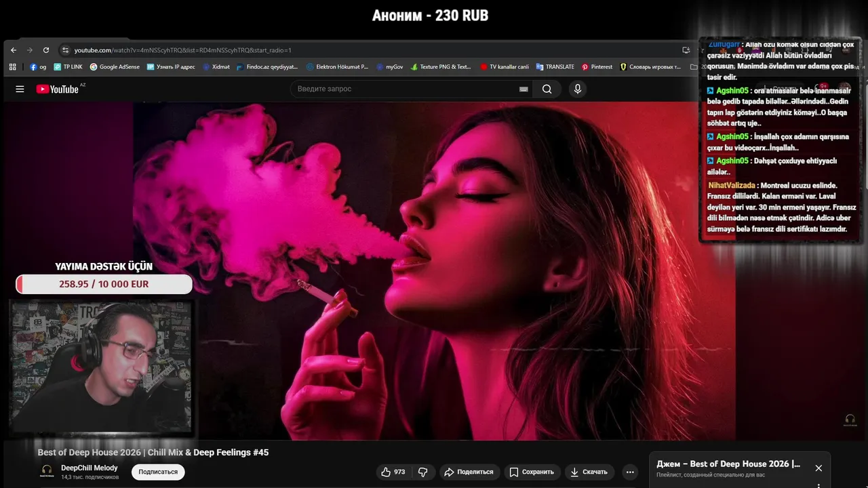Click the Agshin05 message starting 'İnşallah çox adamın'

pos(778,142)
